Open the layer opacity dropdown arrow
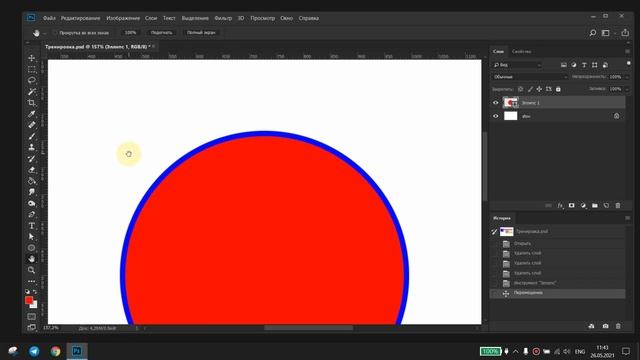 pyautogui.click(x=627, y=77)
